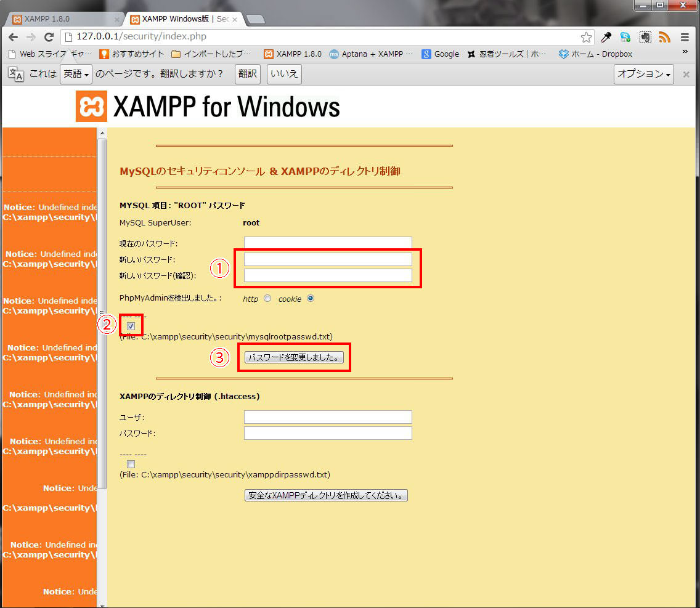Click the browser forward arrow
Viewport: 700px width, 608px height.
(x=31, y=37)
